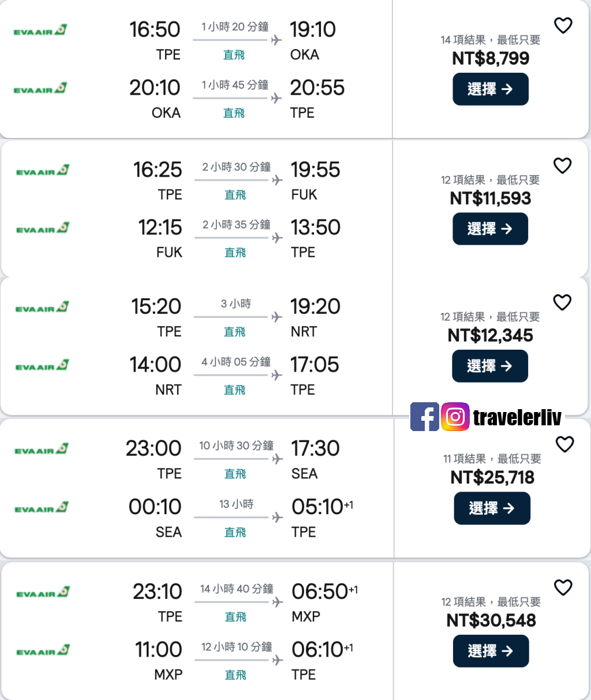This screenshot has height=700, width=591.
Task: Favorite the Okinawa flight with the heart icon
Action: point(562,25)
